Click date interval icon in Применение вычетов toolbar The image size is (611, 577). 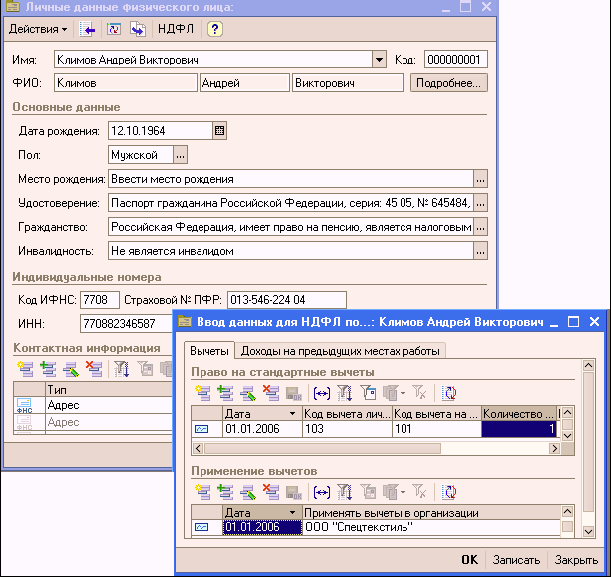pyautogui.click(x=321, y=491)
